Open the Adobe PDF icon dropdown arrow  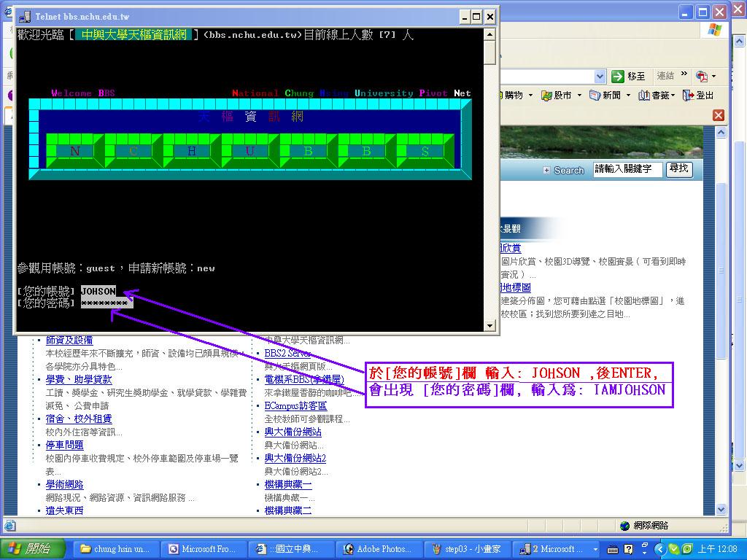713,76
